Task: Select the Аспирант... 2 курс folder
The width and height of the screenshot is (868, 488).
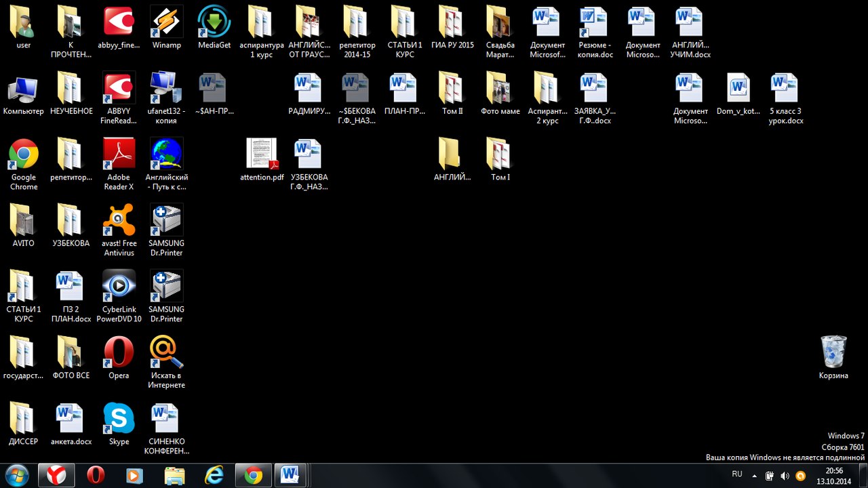Action: (x=548, y=98)
